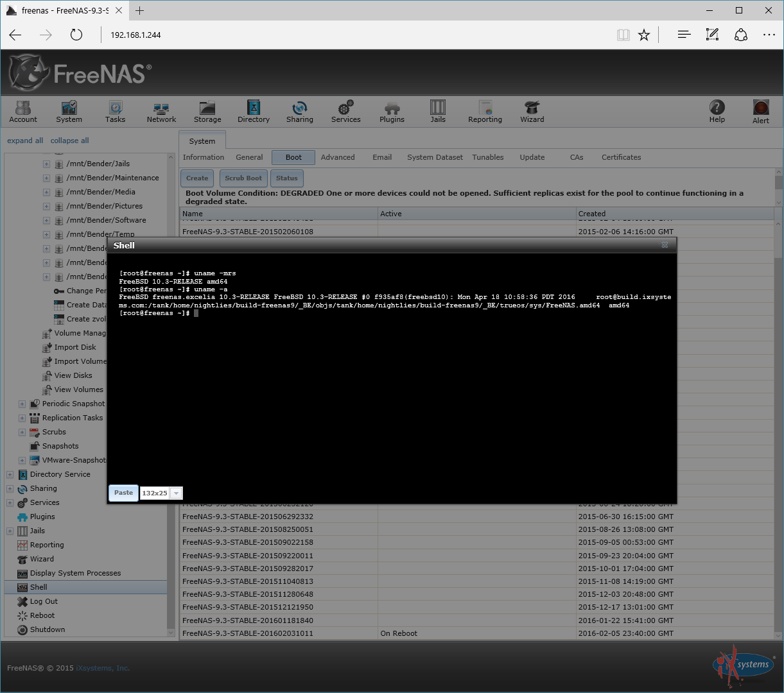Viewport: 784px width, 693px height.
Task: Open the Edge reading view icon
Action: click(623, 35)
